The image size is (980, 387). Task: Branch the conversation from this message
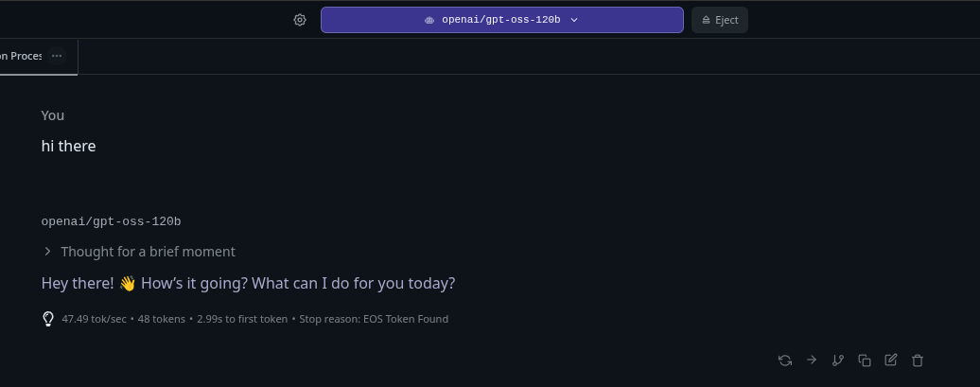coord(838,360)
